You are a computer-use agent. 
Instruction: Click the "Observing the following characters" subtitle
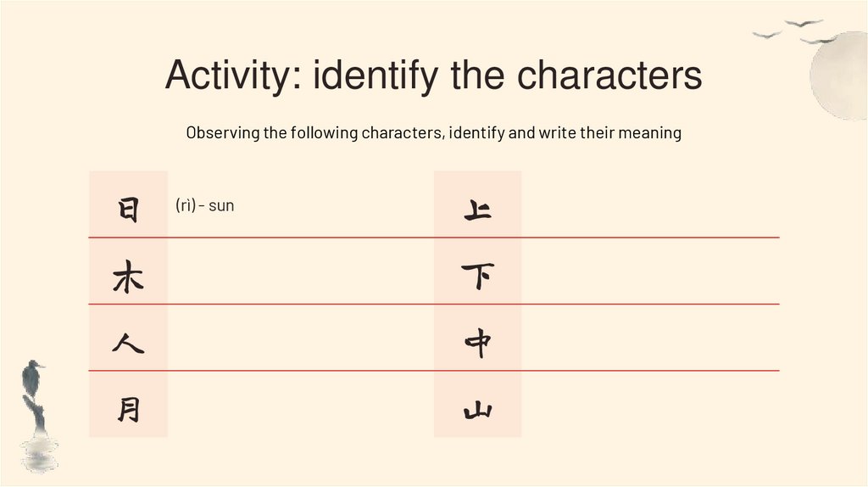coord(433,133)
